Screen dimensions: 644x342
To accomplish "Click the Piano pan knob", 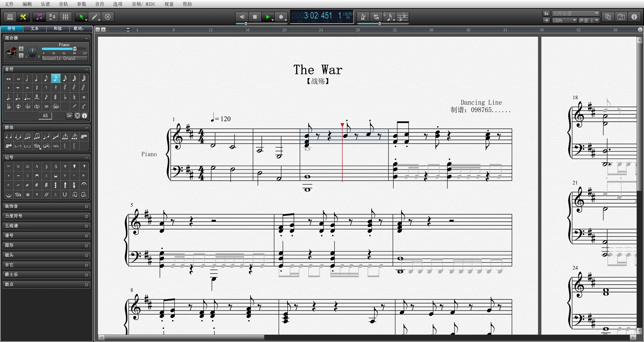I will pyautogui.click(x=33, y=52).
